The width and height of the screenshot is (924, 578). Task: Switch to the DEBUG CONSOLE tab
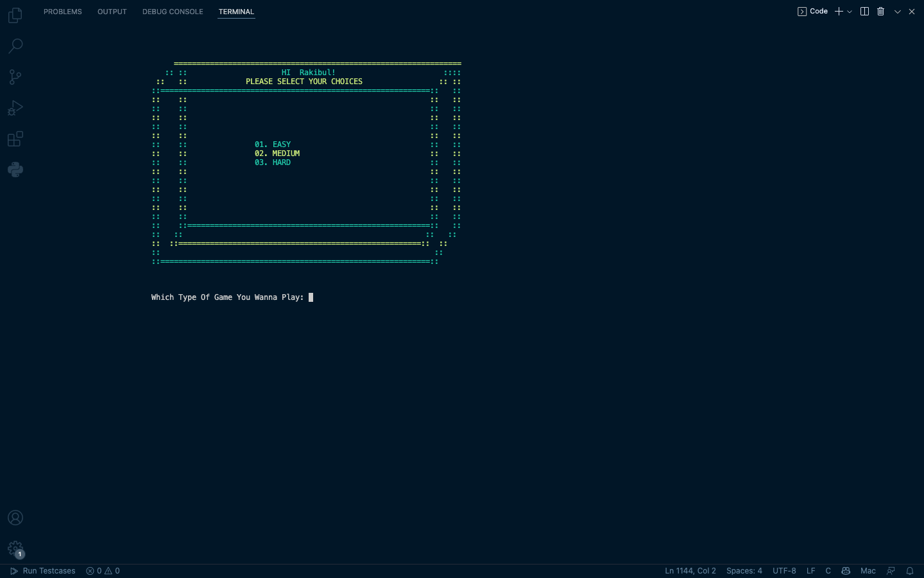173,12
